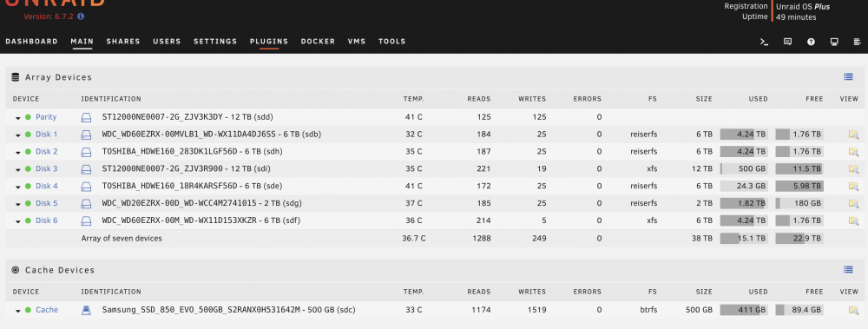868x329 pixels.
Task: Click the Disk 4 green status indicator
Action: tap(29, 186)
